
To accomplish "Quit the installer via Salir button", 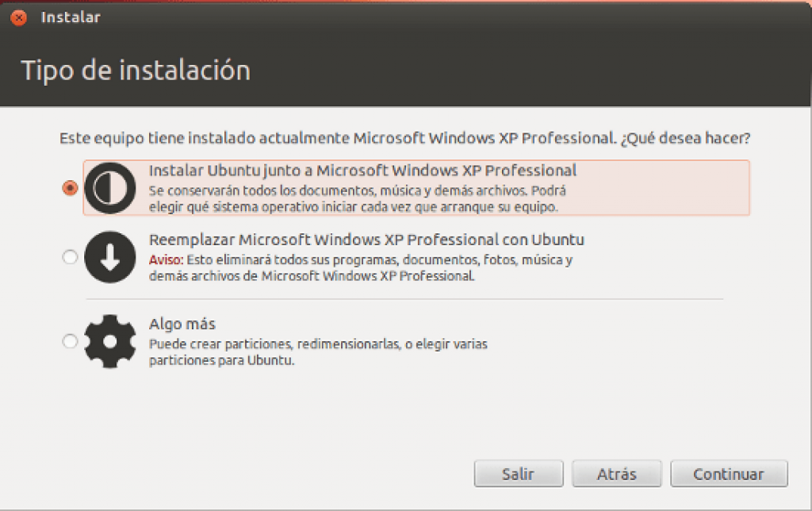I will tap(519, 474).
